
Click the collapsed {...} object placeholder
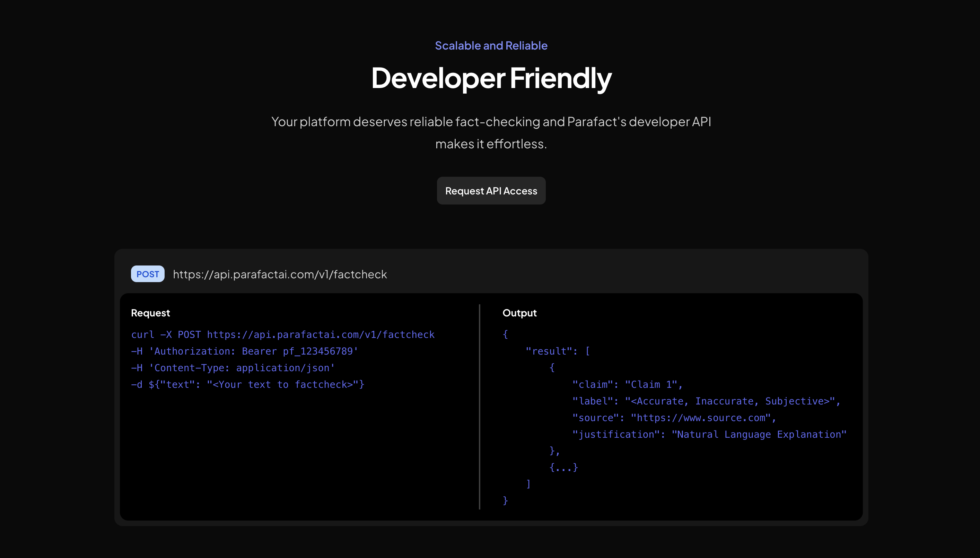click(x=563, y=467)
